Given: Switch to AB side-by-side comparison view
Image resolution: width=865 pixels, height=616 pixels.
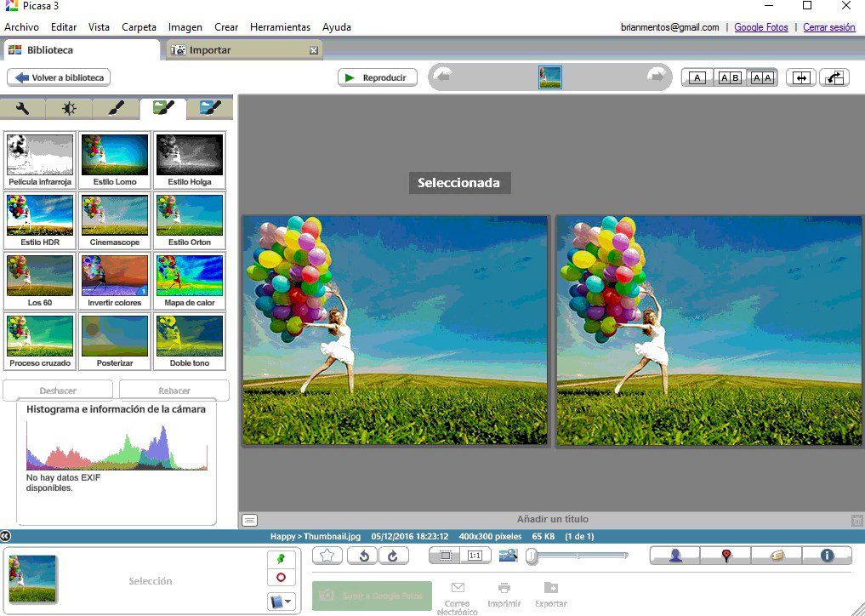Looking at the screenshot, I should (730, 77).
